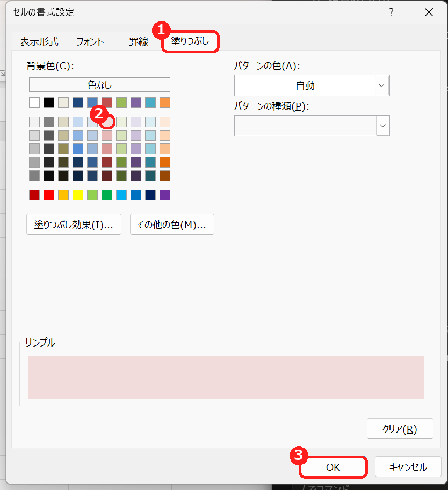Screen dimensions: 448x490
Task: Pick the vivid violet standard color swatch
Action: (x=165, y=195)
